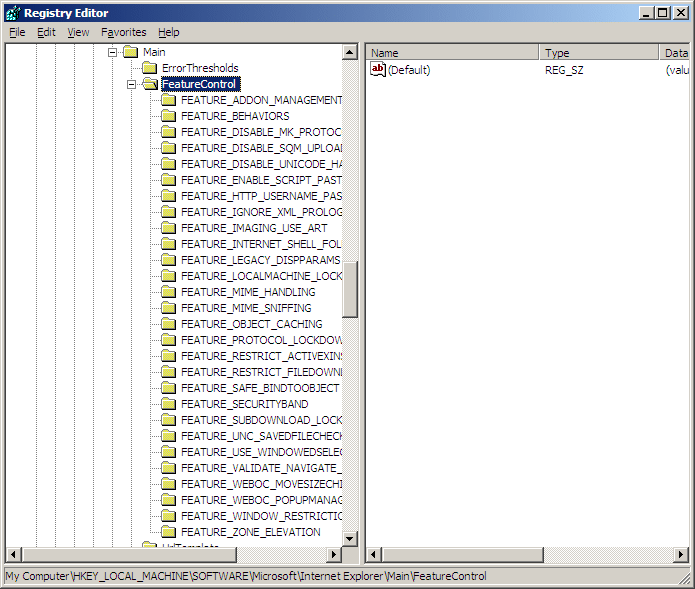Click the Main key folder icon
Viewport: 695px width, 589px height.
tap(131, 52)
